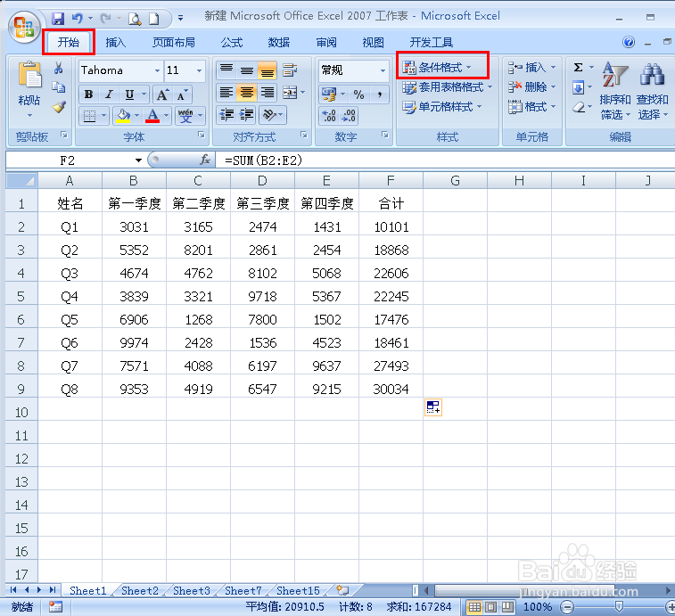Open the font size 11 dropdown
This screenshot has width=675, height=616.
coord(199,70)
